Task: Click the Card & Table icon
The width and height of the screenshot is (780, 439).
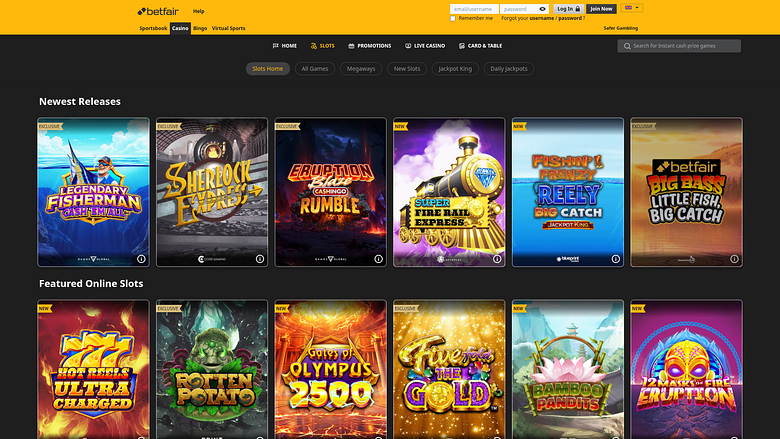Action: tap(462, 46)
